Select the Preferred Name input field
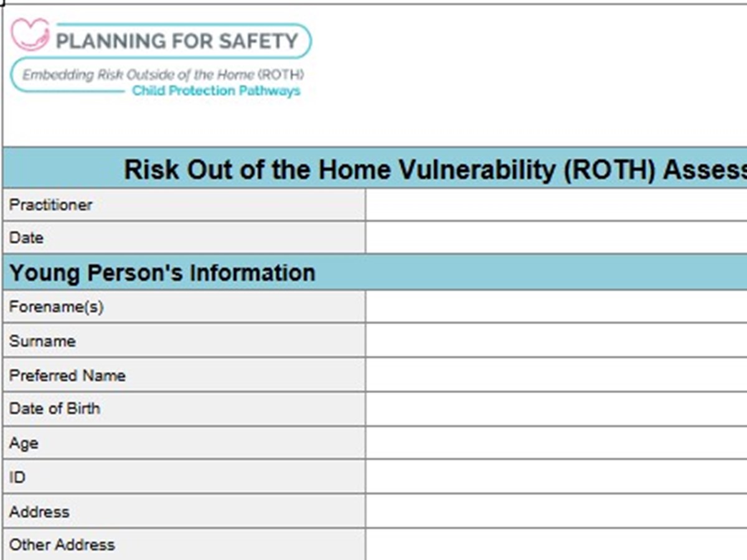 pyautogui.click(x=556, y=375)
